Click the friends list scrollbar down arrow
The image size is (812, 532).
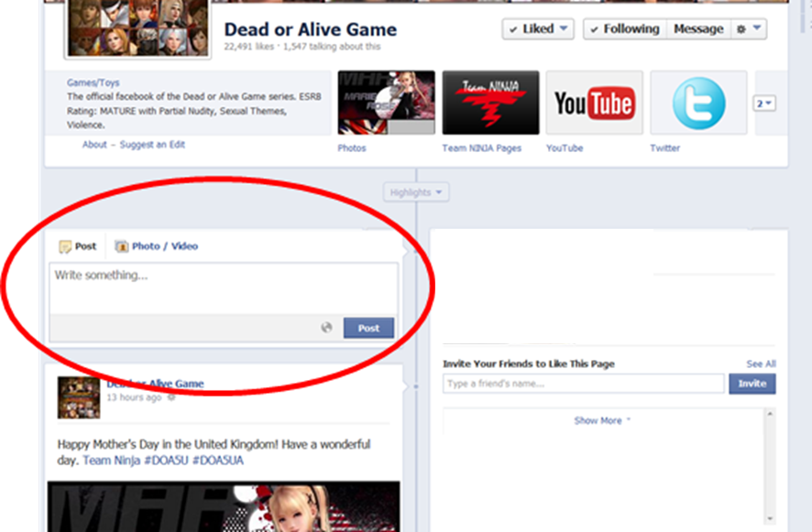pos(770,518)
